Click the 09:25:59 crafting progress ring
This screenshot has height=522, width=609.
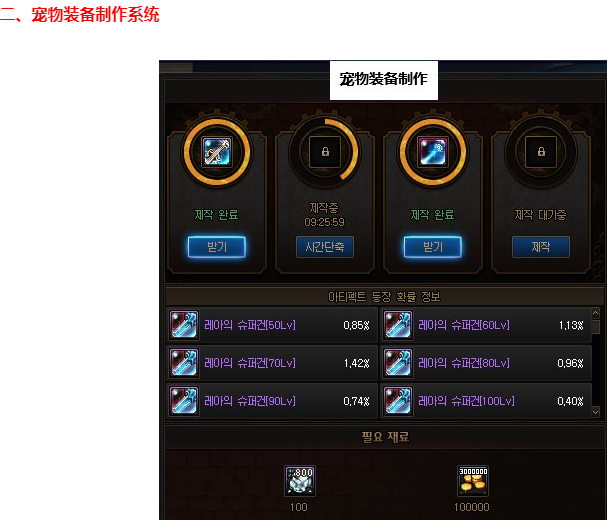click(325, 151)
